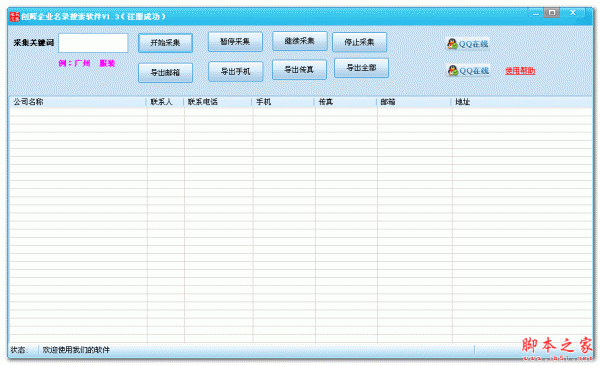Viewport: 600px width, 365px height.
Task: Click the 导出手机 button
Action: click(x=236, y=72)
